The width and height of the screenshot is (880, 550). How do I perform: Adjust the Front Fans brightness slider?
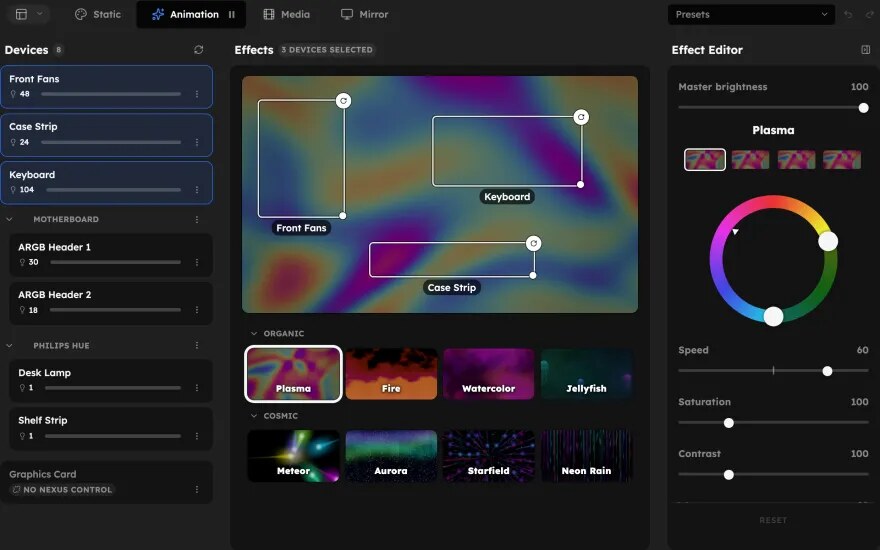[111, 94]
